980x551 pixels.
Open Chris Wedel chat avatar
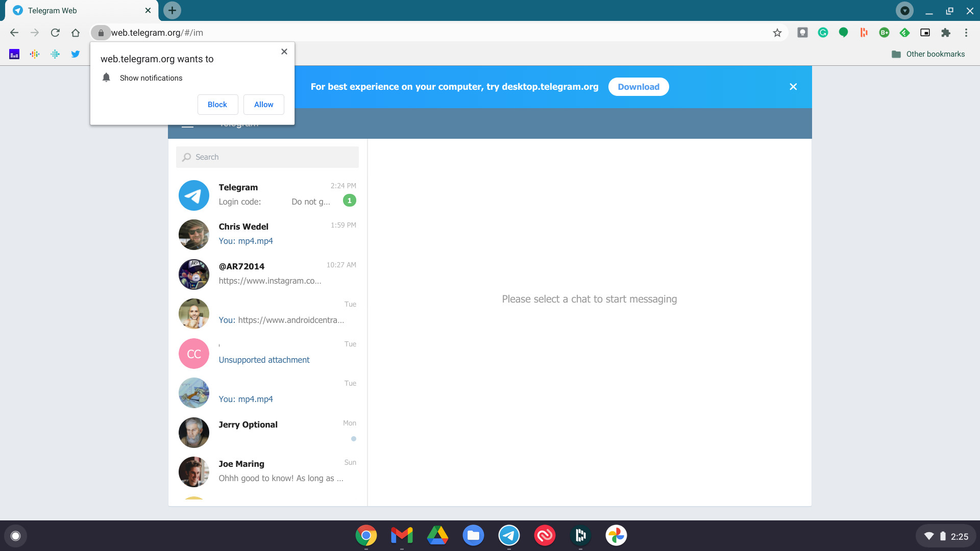click(x=194, y=234)
